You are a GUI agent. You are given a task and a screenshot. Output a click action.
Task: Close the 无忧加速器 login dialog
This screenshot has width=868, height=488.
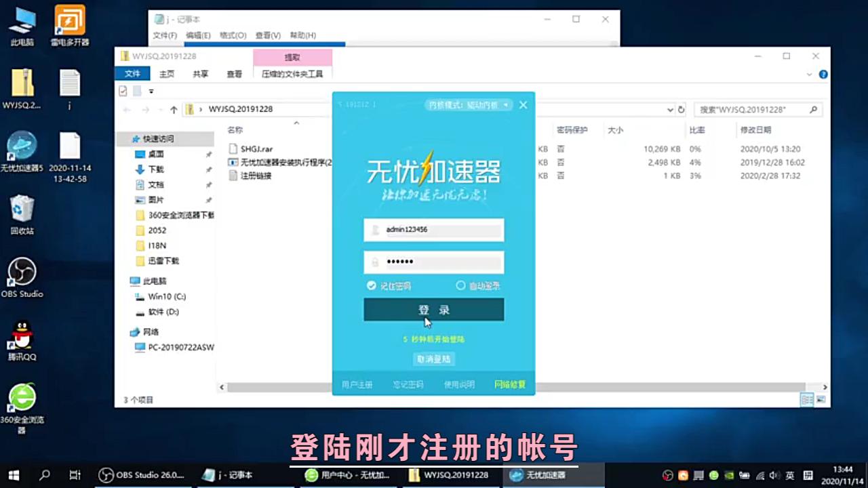click(x=523, y=105)
